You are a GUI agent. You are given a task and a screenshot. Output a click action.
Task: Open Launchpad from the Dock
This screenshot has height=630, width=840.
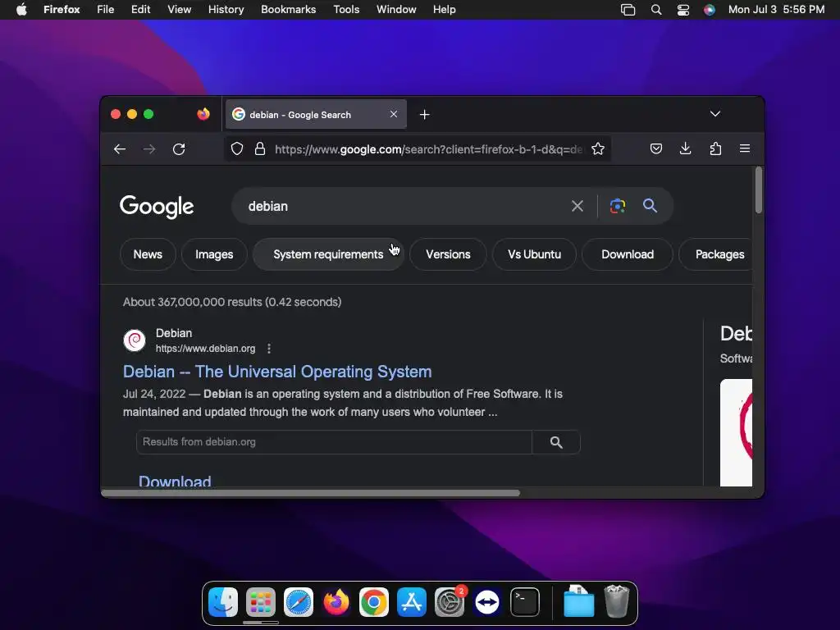(261, 602)
